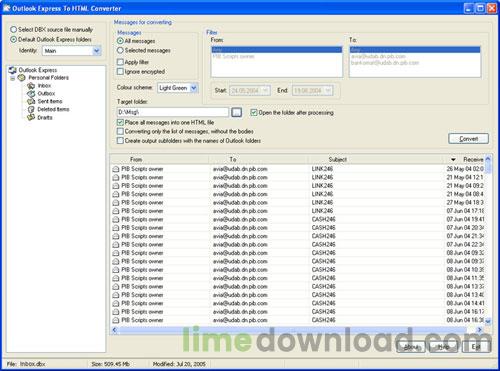Click the 'Modified: Jul 20, 2005' status entry
The image size is (500, 371).
click(179, 364)
